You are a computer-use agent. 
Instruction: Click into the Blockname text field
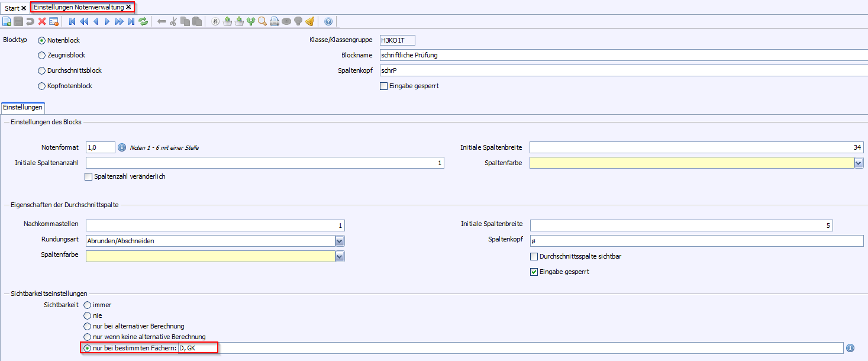621,55
